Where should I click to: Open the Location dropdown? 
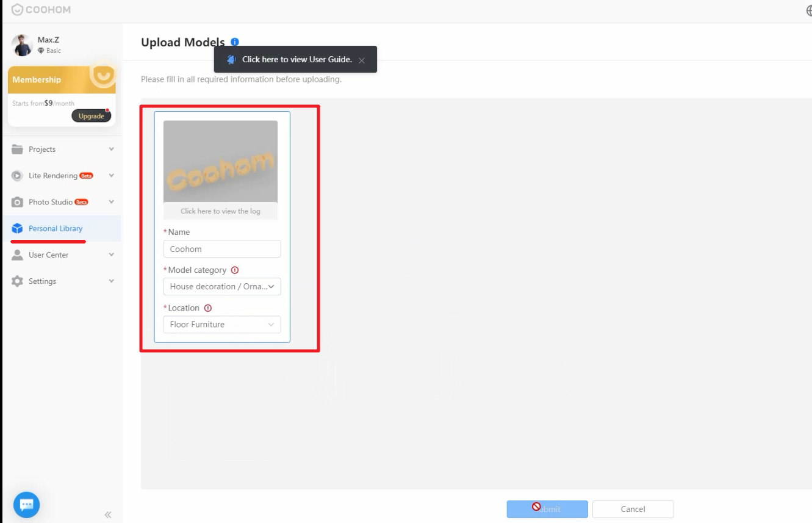(222, 325)
